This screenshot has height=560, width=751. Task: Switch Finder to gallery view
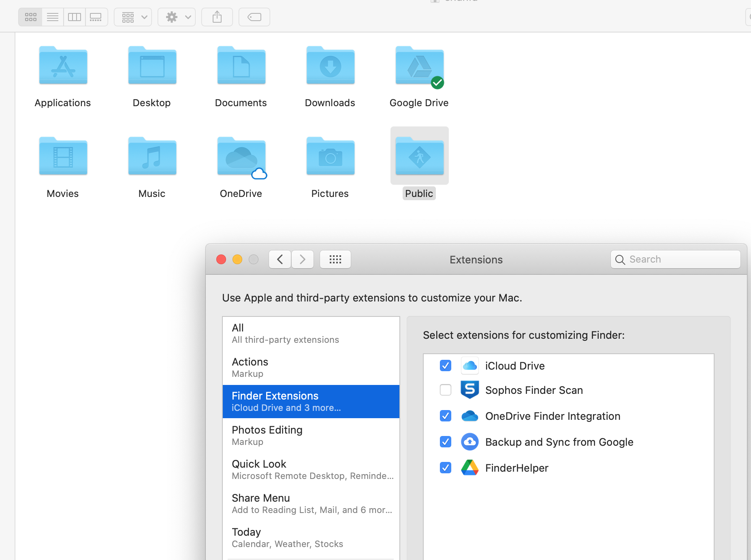click(x=96, y=17)
